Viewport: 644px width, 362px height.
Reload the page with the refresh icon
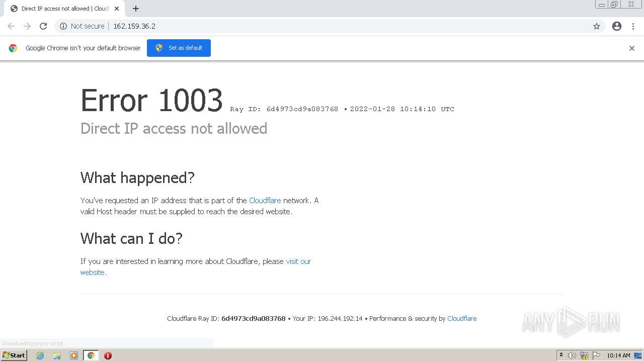pyautogui.click(x=43, y=26)
